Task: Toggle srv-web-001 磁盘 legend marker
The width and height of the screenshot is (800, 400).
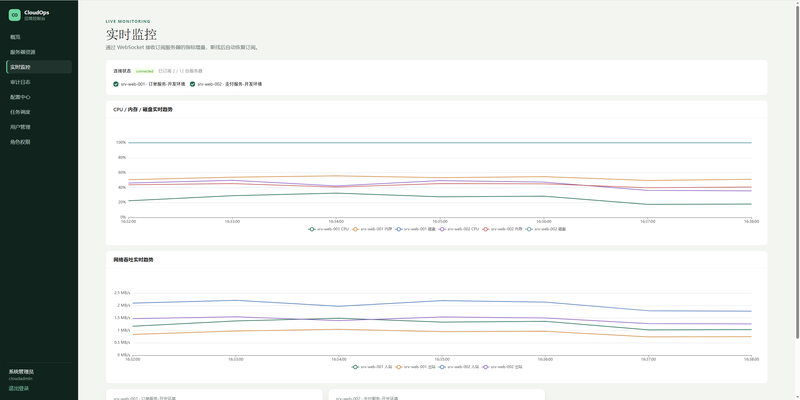Action: pos(398,229)
